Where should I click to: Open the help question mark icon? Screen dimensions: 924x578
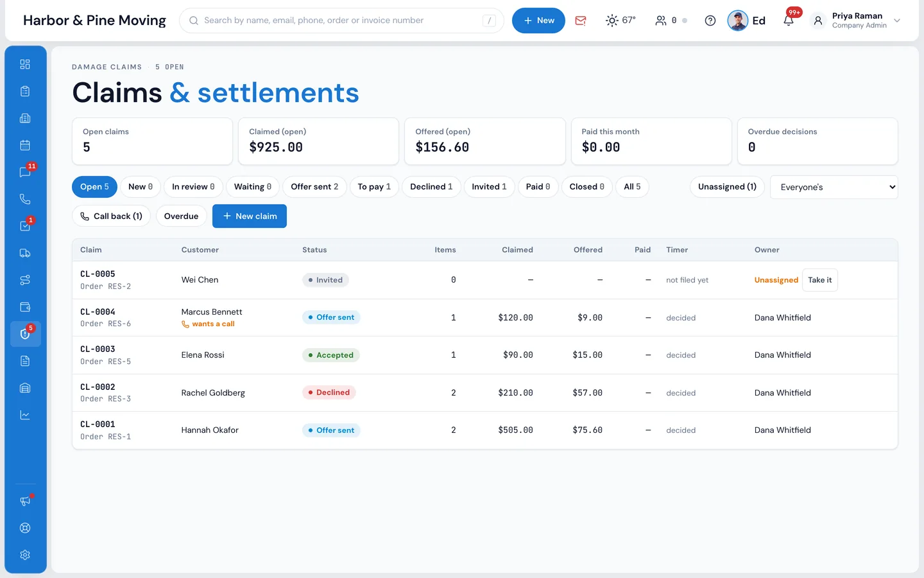(x=710, y=21)
